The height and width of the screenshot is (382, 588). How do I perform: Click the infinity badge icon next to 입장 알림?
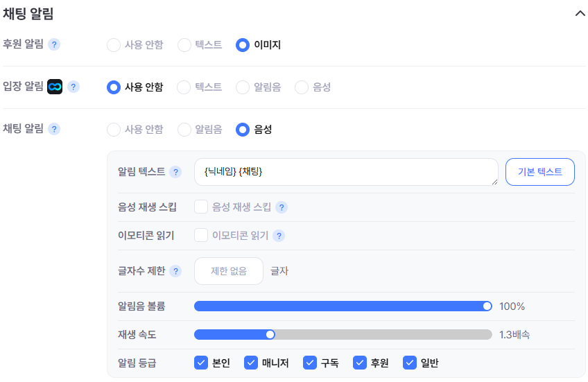55,87
